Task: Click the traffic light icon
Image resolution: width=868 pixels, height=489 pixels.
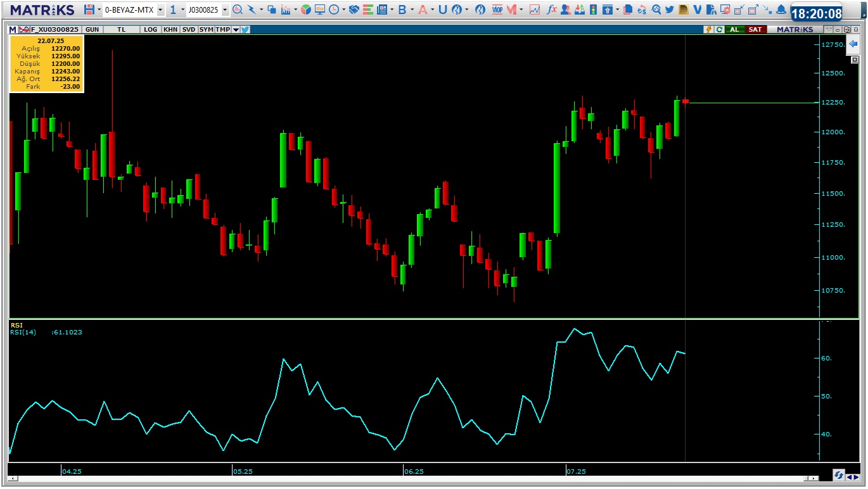Action: (x=593, y=10)
